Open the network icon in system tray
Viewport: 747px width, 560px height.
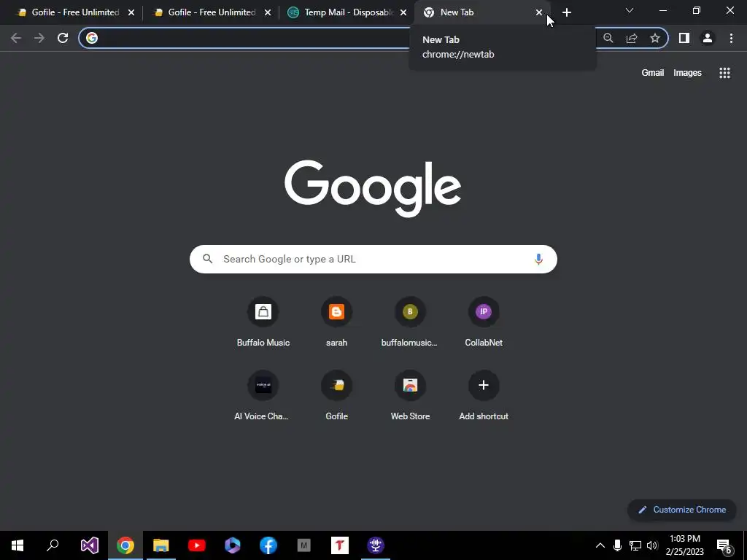(x=635, y=545)
